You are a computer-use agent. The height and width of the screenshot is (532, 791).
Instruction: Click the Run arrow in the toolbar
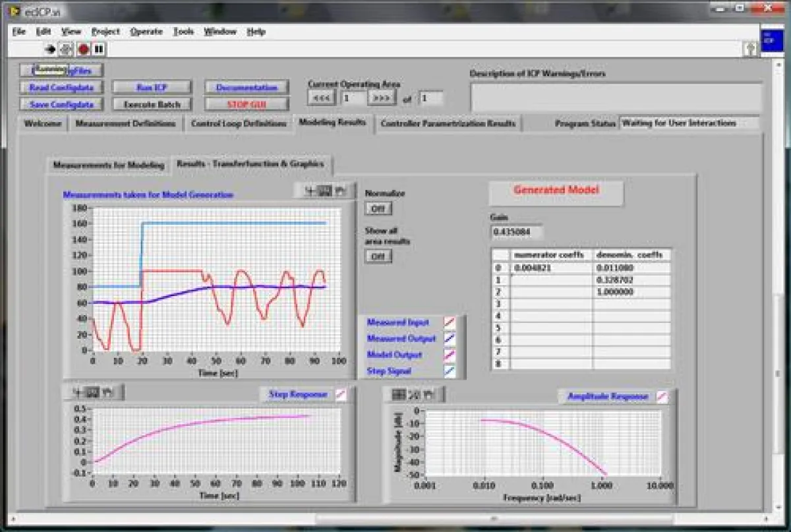pos(50,49)
